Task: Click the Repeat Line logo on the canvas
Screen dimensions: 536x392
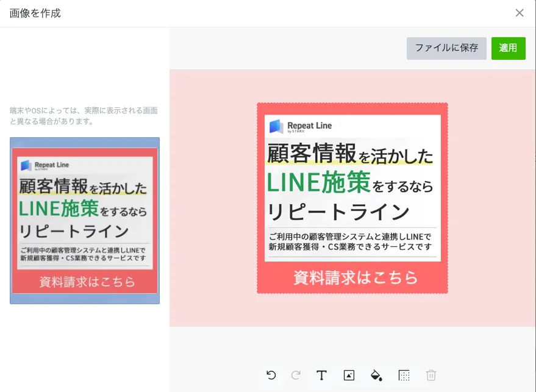Action: tap(301, 126)
